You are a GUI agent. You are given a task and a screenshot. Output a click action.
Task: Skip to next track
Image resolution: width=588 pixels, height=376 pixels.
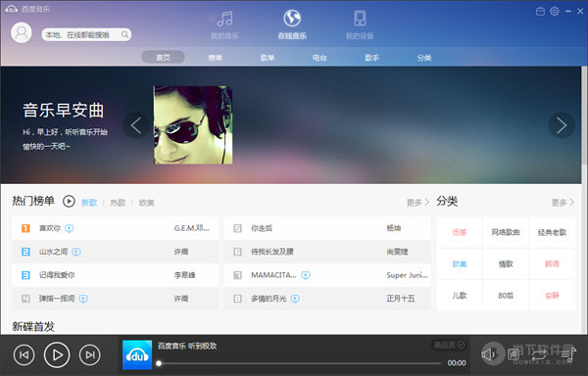coord(89,354)
